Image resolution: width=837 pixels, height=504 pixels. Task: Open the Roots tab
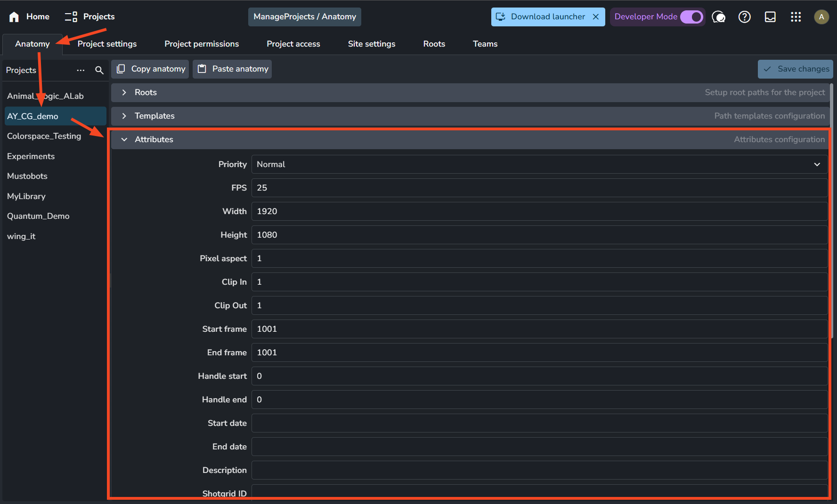point(434,44)
